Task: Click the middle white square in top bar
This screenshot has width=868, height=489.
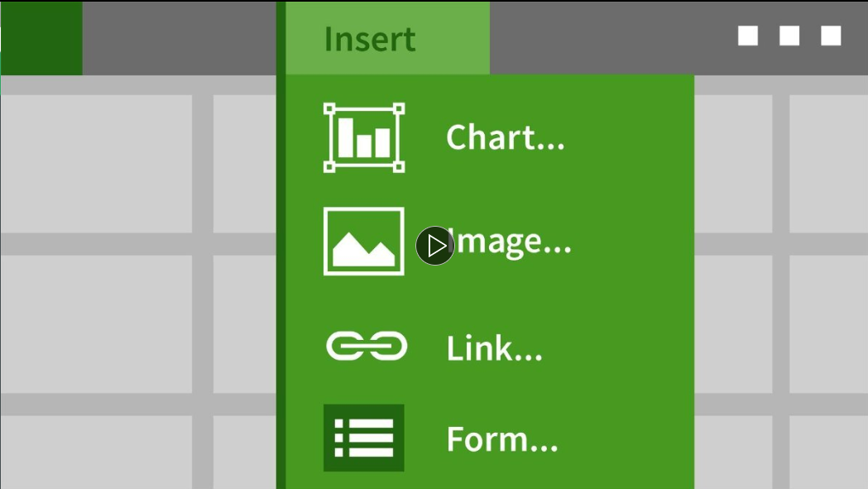Action: coord(789,36)
